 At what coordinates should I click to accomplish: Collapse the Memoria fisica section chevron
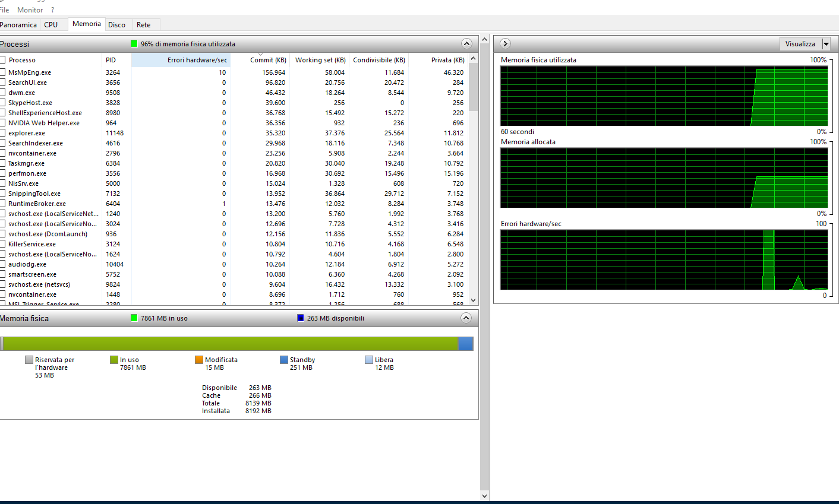click(466, 318)
